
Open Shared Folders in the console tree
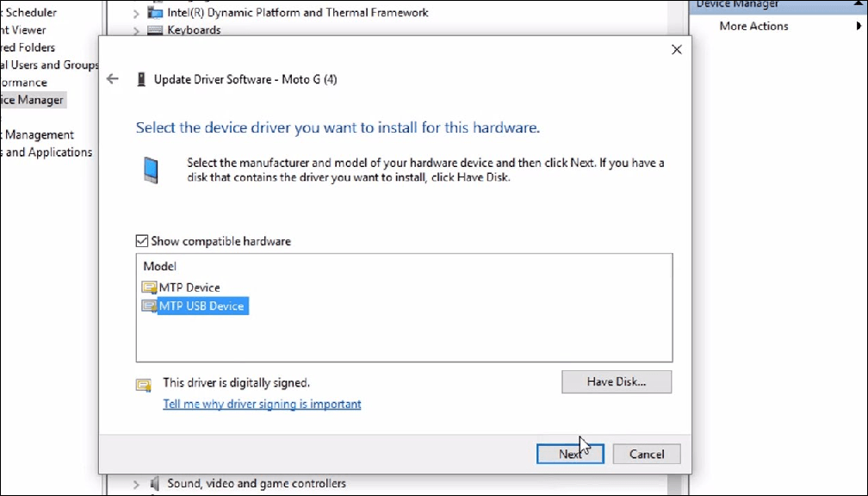pyautogui.click(x=28, y=47)
